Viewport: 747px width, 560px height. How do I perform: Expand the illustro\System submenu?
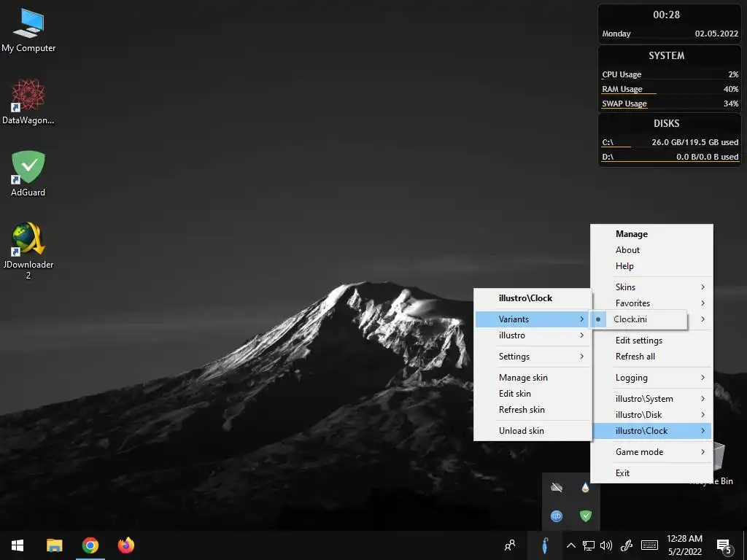tap(651, 399)
